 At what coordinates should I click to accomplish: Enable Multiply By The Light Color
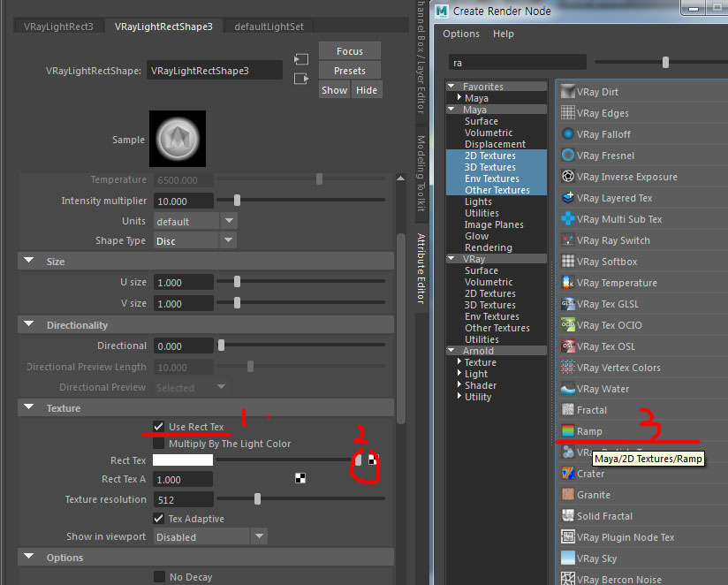coord(159,444)
